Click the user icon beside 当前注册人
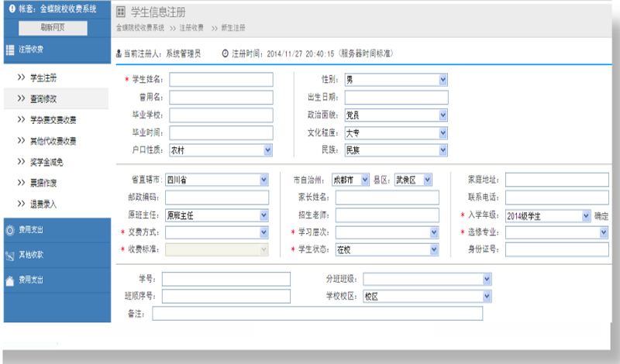 (x=119, y=53)
